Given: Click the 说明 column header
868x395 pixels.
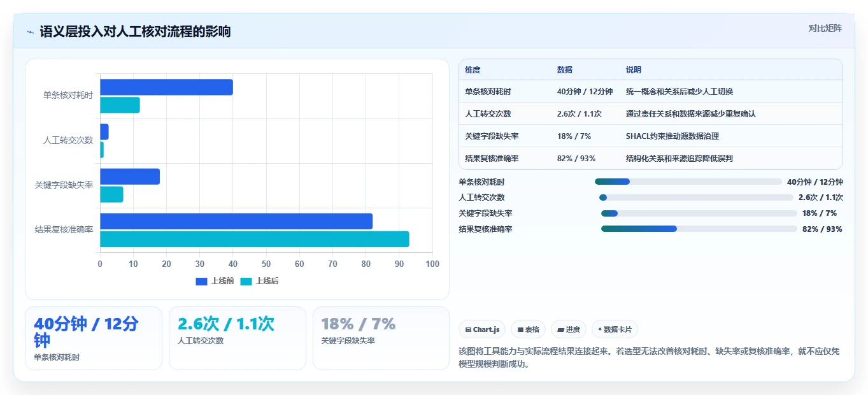Looking at the screenshot, I should 634,70.
